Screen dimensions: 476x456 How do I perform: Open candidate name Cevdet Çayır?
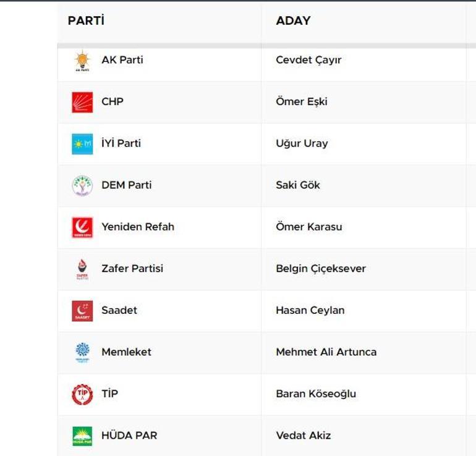pyautogui.click(x=308, y=60)
